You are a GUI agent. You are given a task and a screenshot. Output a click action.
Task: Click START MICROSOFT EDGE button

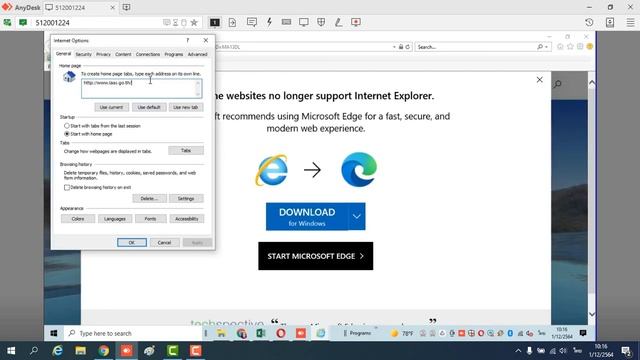(x=316, y=256)
